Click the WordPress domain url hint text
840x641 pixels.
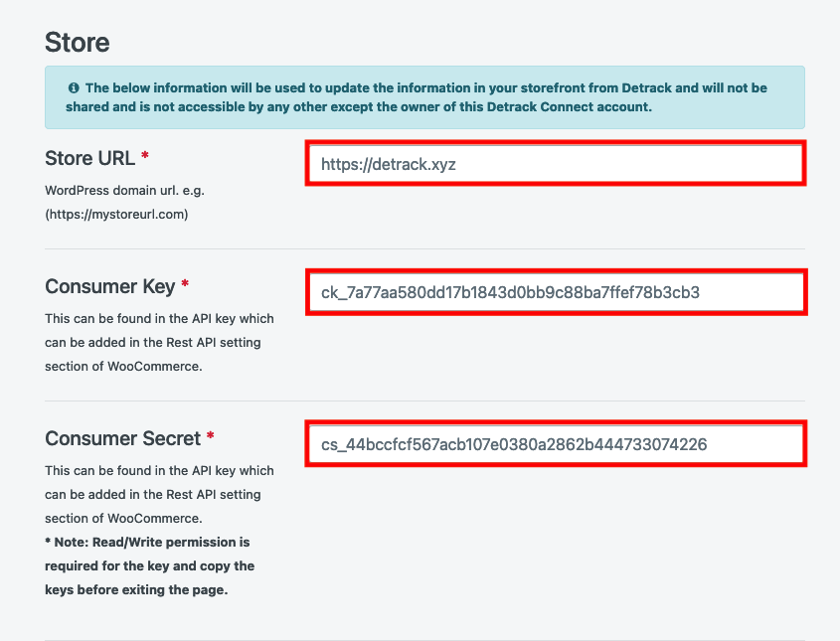125,191
